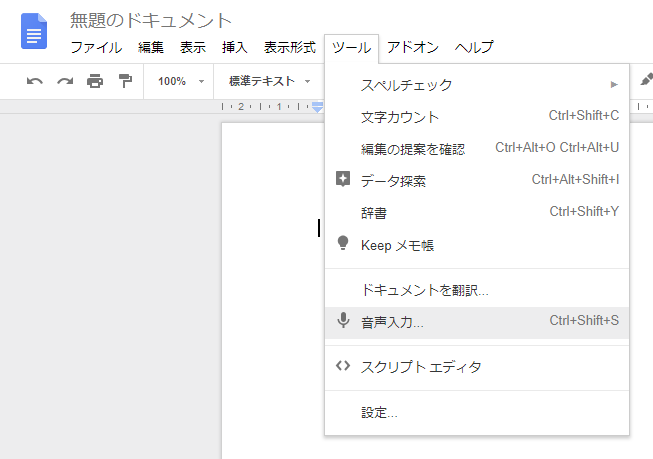
Task: Click the blue indent marker on ruler
Action: pyautogui.click(x=317, y=107)
